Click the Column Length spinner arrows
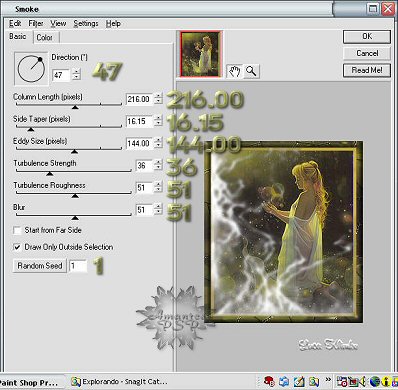The width and height of the screenshot is (398, 390). pos(158,99)
